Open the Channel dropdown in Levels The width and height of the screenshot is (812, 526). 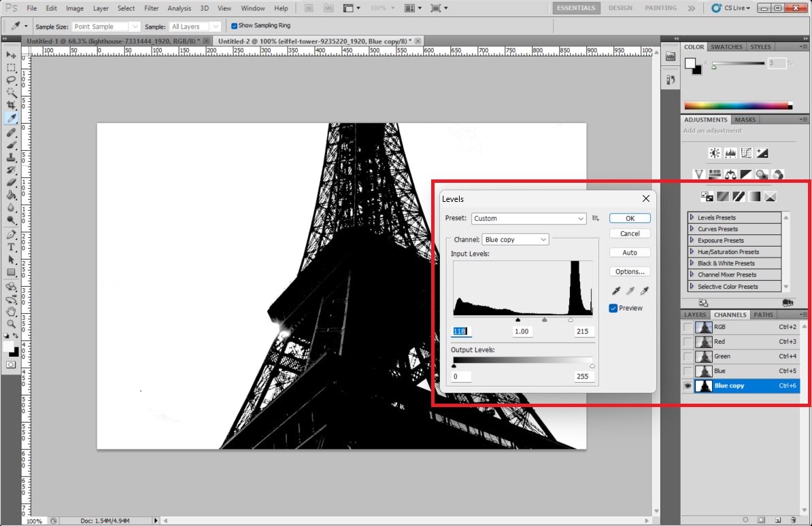pos(515,240)
